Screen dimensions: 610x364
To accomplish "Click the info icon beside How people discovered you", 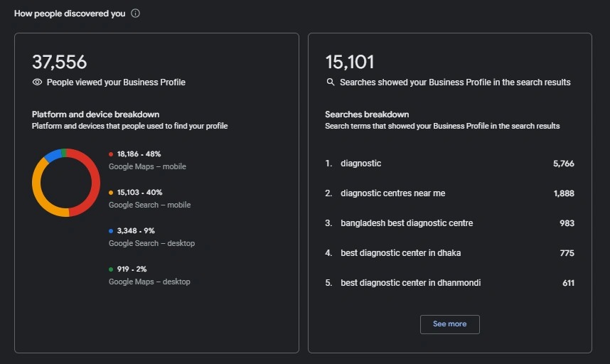I will (135, 14).
